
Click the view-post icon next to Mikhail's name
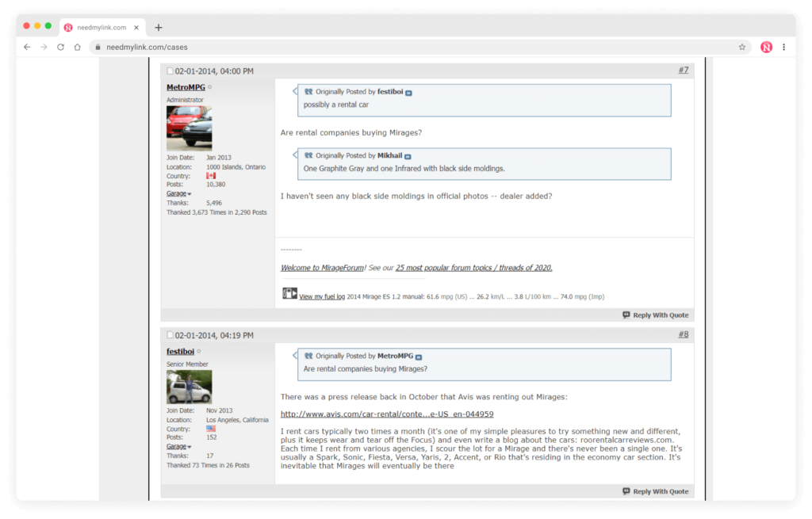[408, 155]
